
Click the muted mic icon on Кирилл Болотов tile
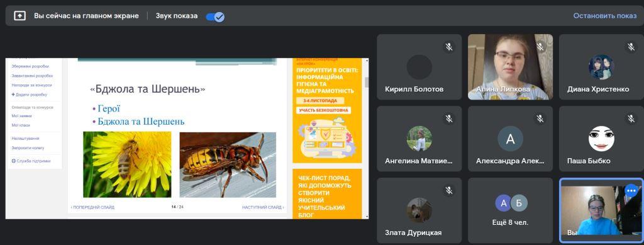[449, 47]
